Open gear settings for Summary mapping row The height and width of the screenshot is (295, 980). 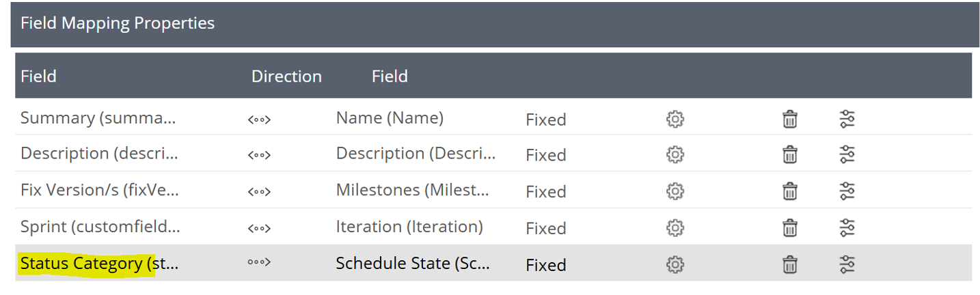(x=675, y=119)
